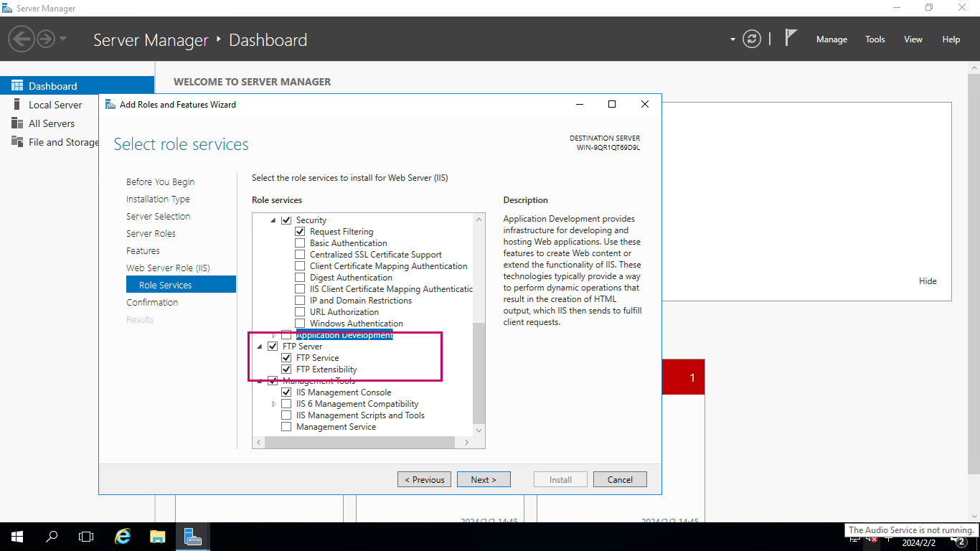Click the Next button
This screenshot has height=551, width=980.
coord(484,479)
